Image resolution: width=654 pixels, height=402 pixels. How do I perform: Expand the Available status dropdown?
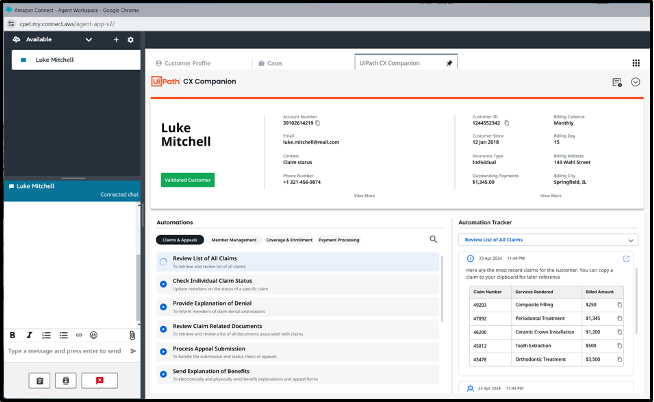coord(89,40)
